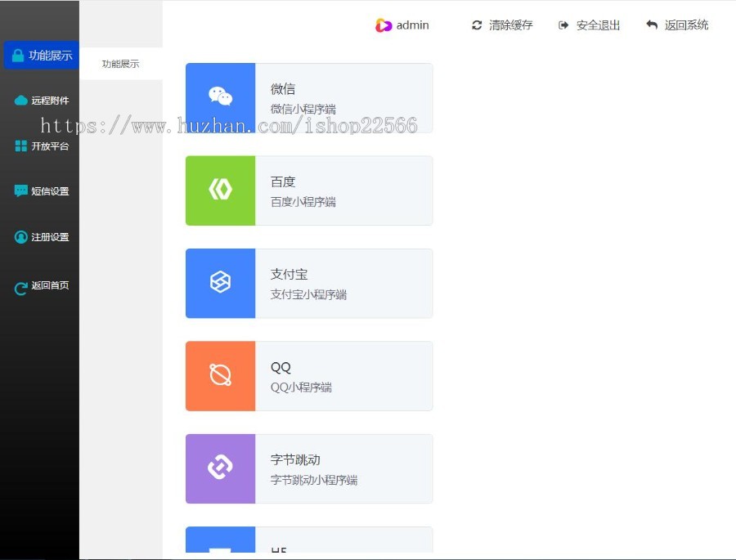Click the user circle icon beside 注册设置
The height and width of the screenshot is (560, 736).
click(20, 237)
